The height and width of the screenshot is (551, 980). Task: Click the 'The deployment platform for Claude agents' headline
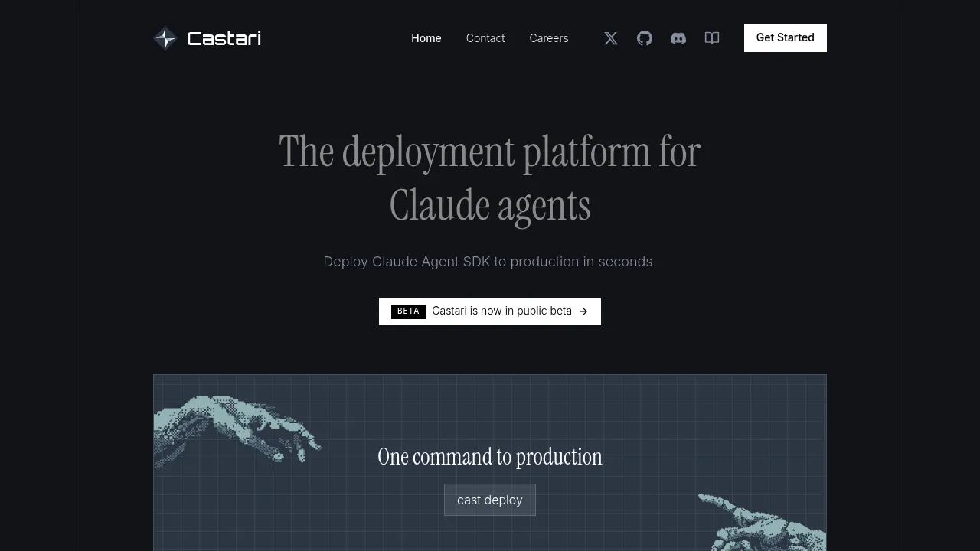[x=490, y=178]
